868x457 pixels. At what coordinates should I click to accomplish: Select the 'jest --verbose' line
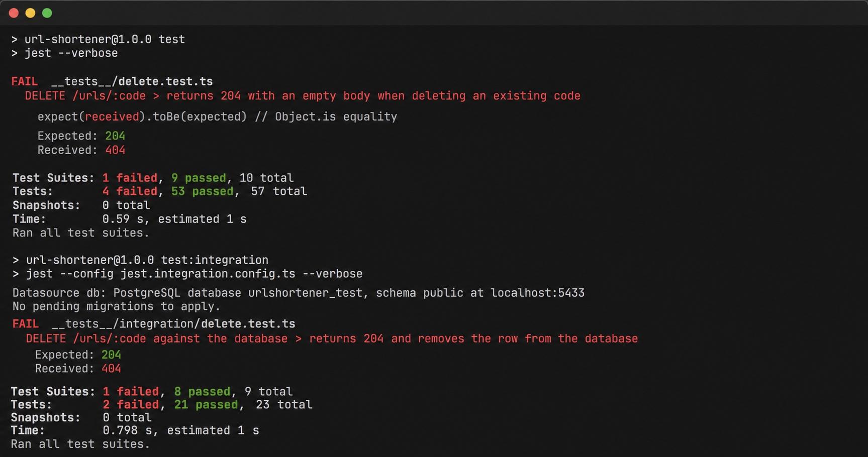tap(64, 53)
